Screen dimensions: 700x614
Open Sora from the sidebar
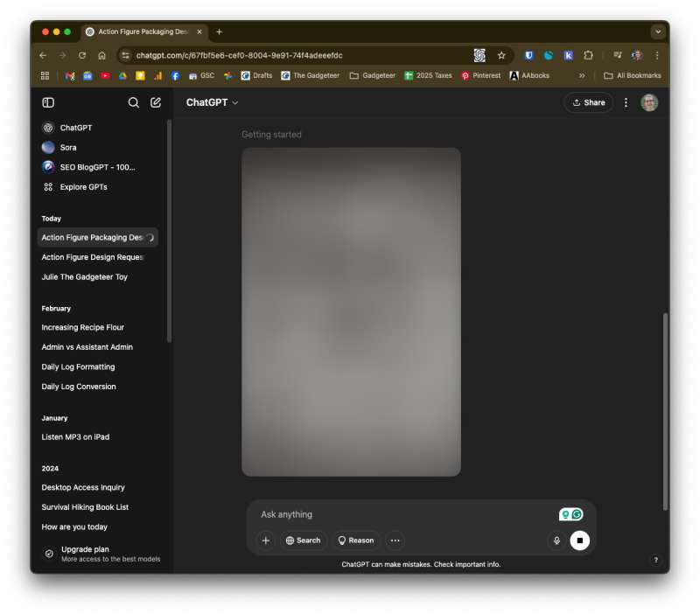(59, 147)
